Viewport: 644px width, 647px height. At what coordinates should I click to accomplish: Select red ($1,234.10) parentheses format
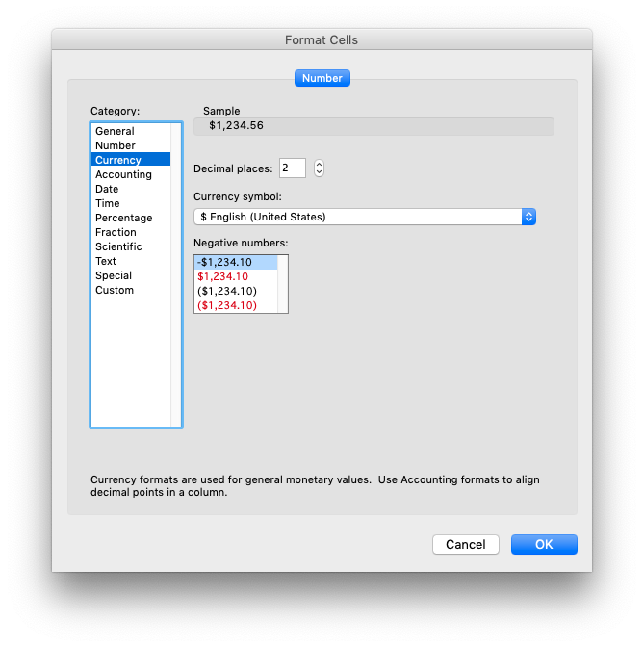click(236, 305)
